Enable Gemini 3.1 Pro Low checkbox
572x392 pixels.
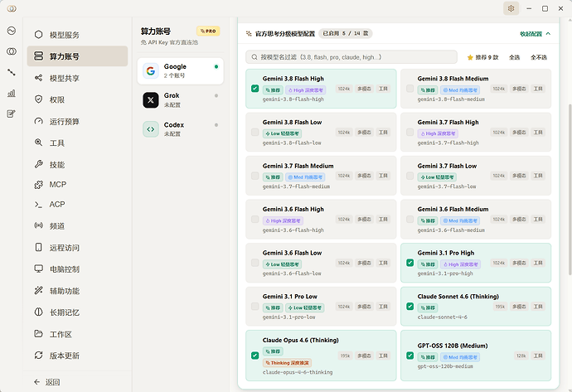[x=255, y=307]
